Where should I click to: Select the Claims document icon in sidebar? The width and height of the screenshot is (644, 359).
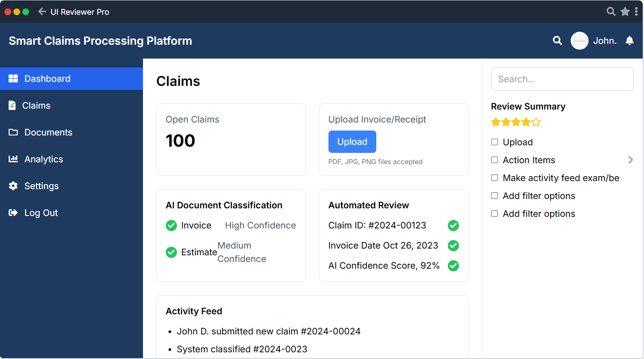pyautogui.click(x=13, y=105)
